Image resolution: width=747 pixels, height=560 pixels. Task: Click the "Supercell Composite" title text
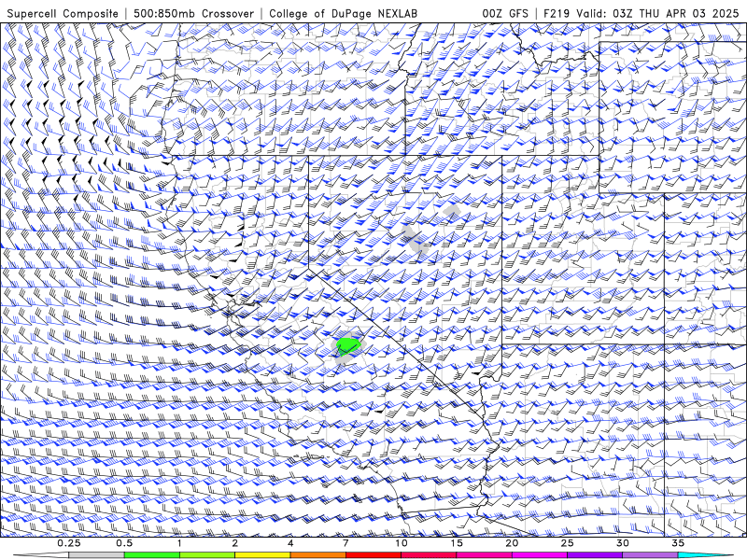pyautogui.click(x=63, y=13)
